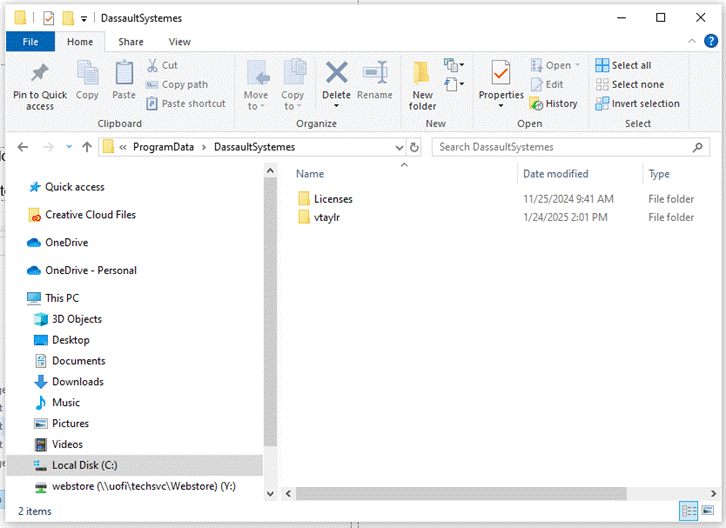This screenshot has width=726, height=528.
Task: Select Local Disk (C:)
Action: [134, 465]
